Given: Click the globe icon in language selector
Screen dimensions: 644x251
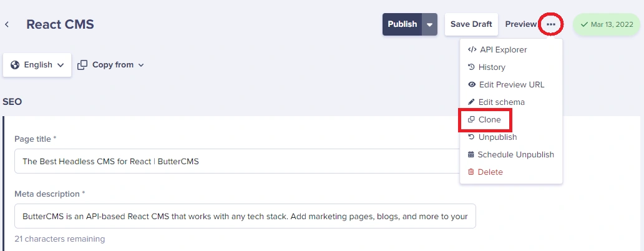Looking at the screenshot, I should (x=15, y=65).
